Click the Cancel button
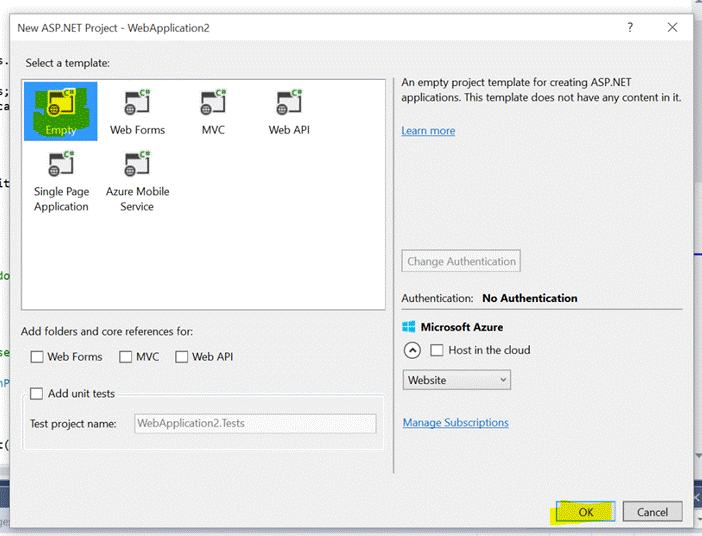 click(652, 512)
